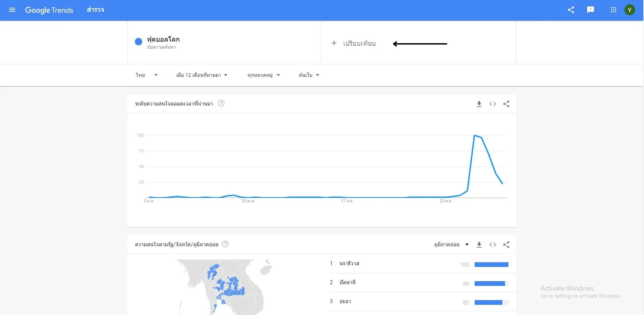
Task: Get embed code for subregion map
Action: pyautogui.click(x=493, y=245)
